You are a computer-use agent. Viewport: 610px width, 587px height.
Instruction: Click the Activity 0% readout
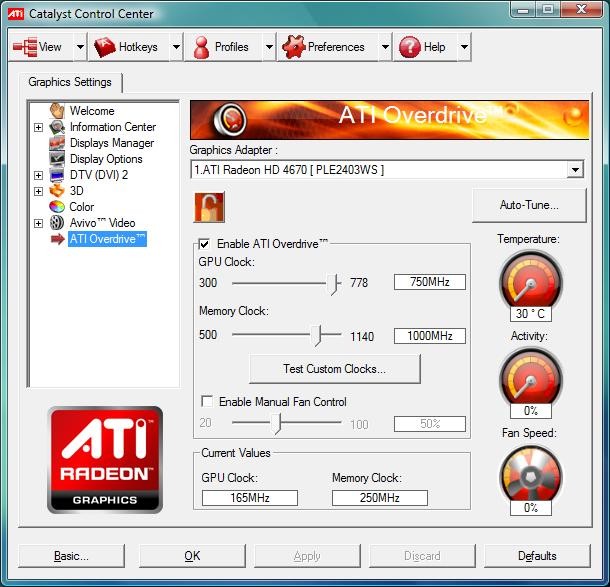[x=531, y=411]
